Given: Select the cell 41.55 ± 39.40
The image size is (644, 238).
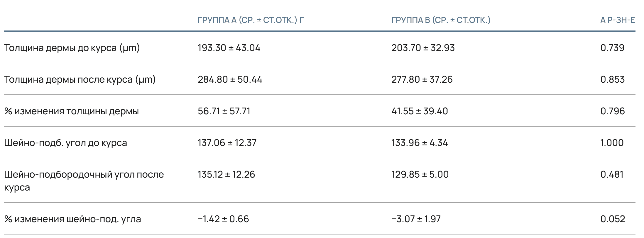Looking at the screenshot, I should coord(420,111).
